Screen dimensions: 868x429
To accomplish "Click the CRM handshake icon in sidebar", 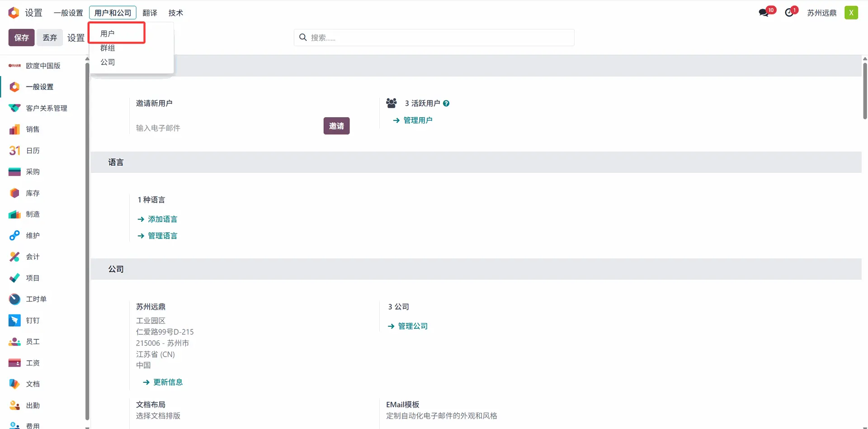I will pos(14,108).
